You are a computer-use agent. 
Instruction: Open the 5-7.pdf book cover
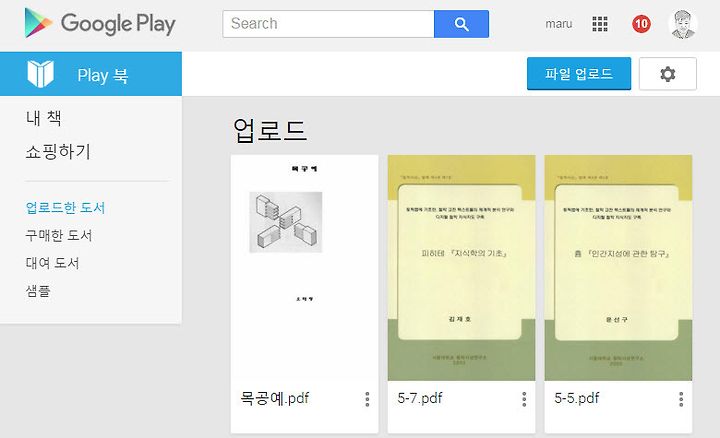pyautogui.click(x=461, y=268)
